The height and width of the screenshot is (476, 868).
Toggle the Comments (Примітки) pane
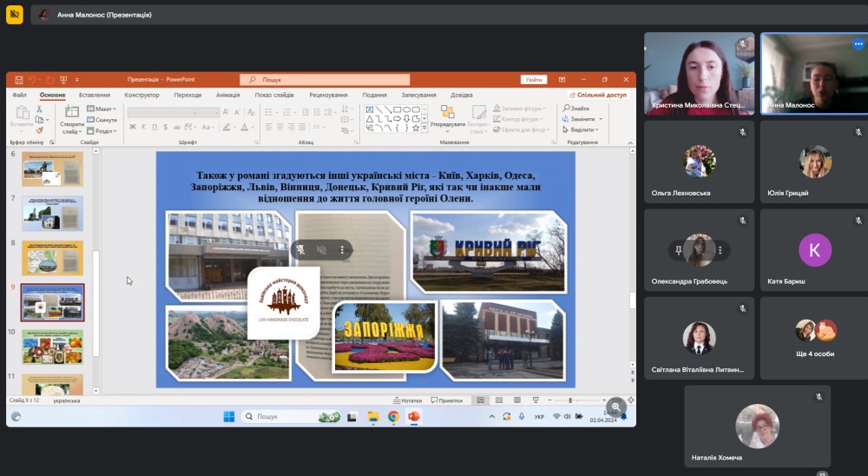[x=446, y=400]
